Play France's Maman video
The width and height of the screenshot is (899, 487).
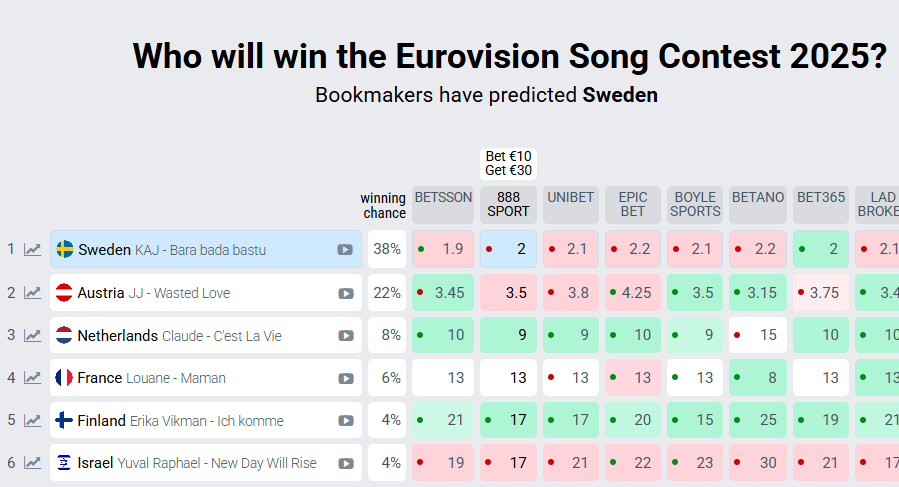[345, 378]
